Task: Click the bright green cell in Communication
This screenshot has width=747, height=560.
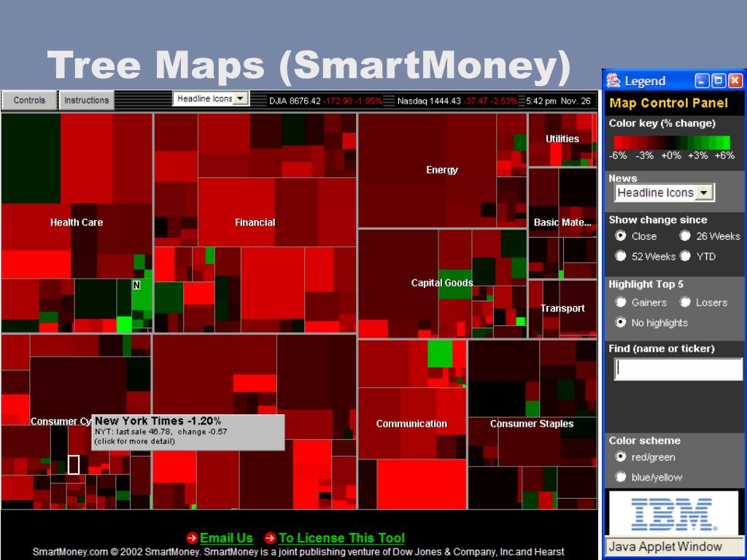Action: pyautogui.click(x=440, y=354)
